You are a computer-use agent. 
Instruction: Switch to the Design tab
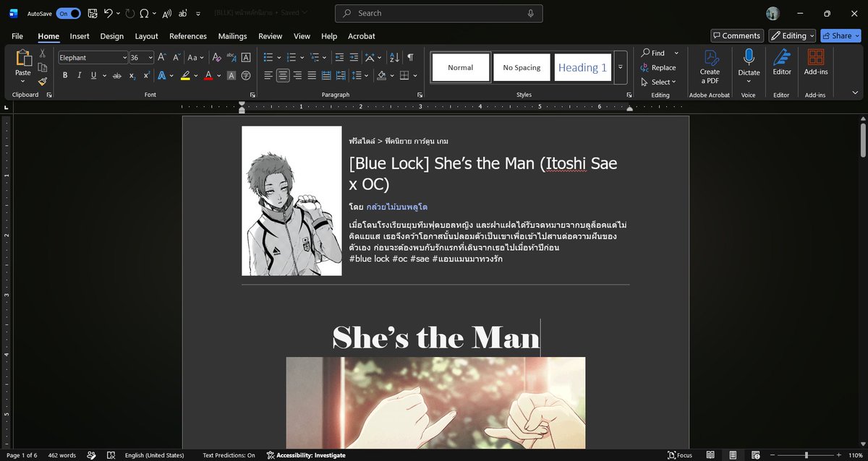(x=111, y=36)
